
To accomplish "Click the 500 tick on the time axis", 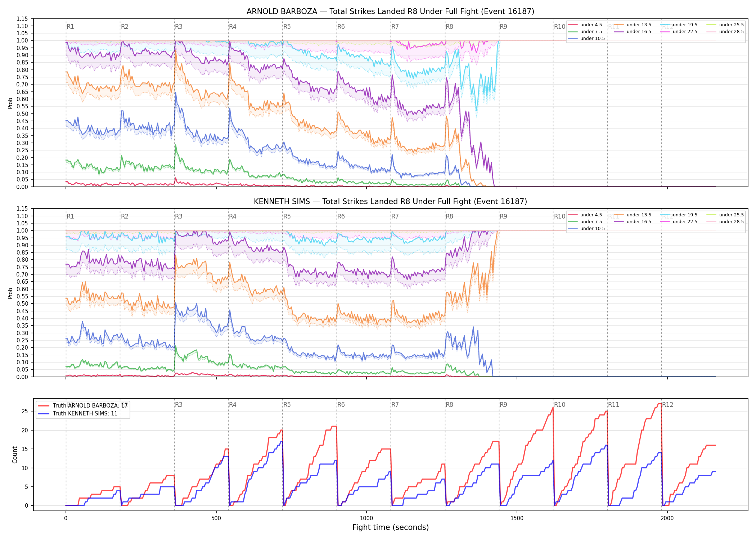I will pos(216,518).
